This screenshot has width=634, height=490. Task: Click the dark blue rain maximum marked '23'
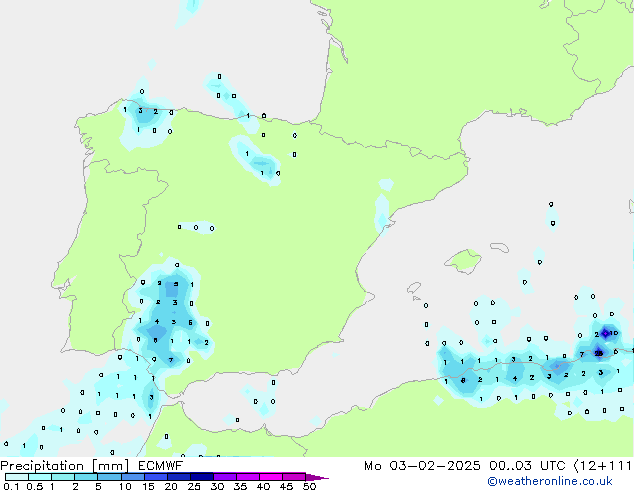(x=598, y=352)
